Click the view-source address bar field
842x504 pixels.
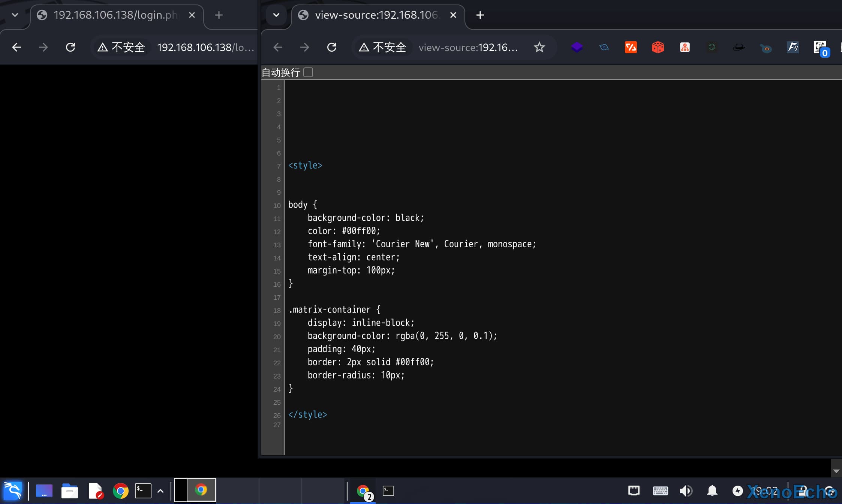[x=469, y=47]
